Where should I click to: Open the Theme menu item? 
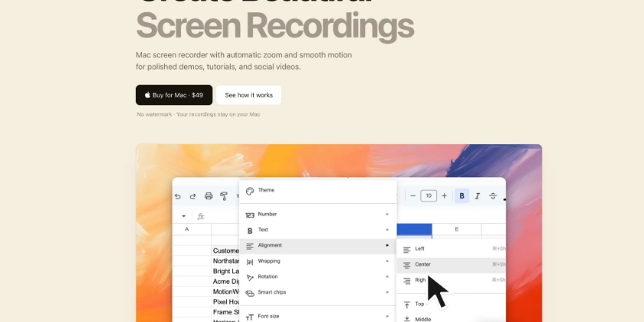pos(317,191)
